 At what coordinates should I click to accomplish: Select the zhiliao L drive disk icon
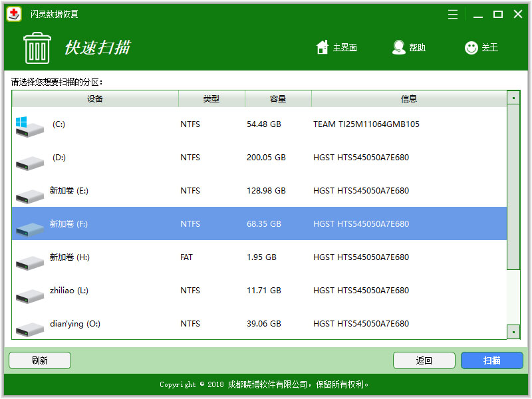(30, 296)
